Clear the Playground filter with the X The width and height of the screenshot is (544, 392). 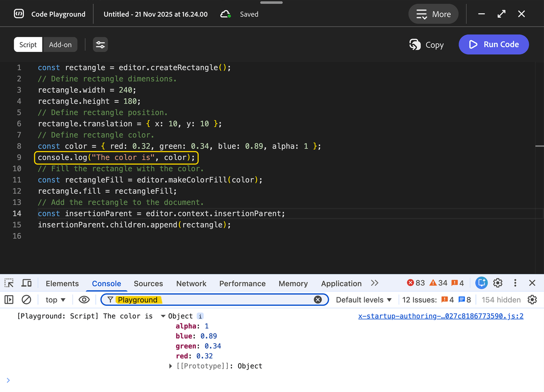click(x=318, y=299)
